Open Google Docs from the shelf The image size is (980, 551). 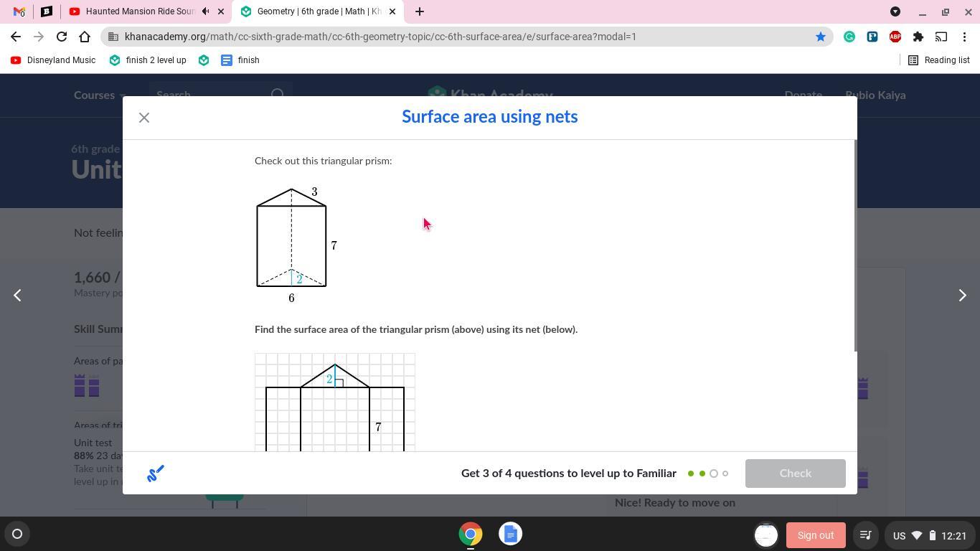click(510, 534)
